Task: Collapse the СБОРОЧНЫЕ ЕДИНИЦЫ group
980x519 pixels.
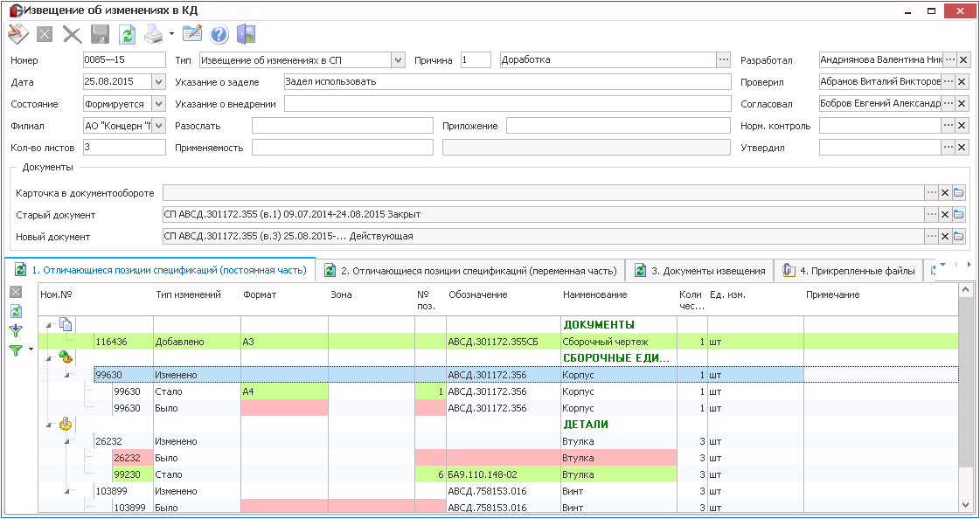Action: pos(49,358)
